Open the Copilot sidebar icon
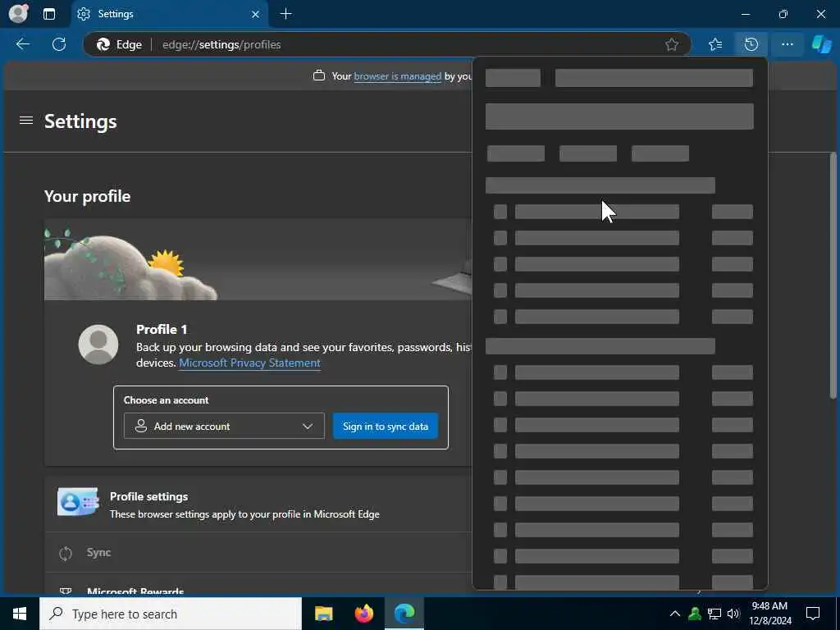The image size is (840, 630). [x=822, y=44]
